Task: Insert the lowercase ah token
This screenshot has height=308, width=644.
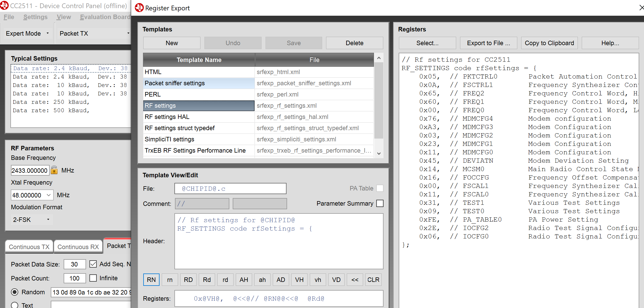Action: pos(262,280)
